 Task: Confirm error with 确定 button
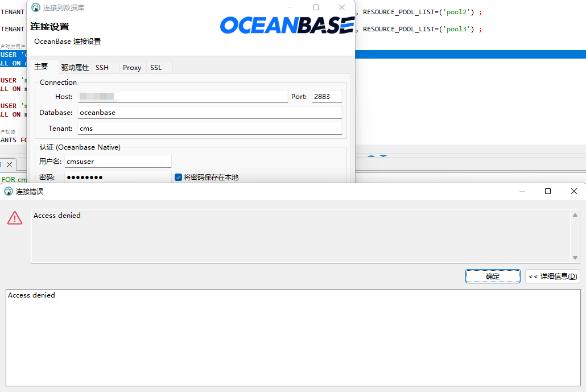[x=493, y=276]
